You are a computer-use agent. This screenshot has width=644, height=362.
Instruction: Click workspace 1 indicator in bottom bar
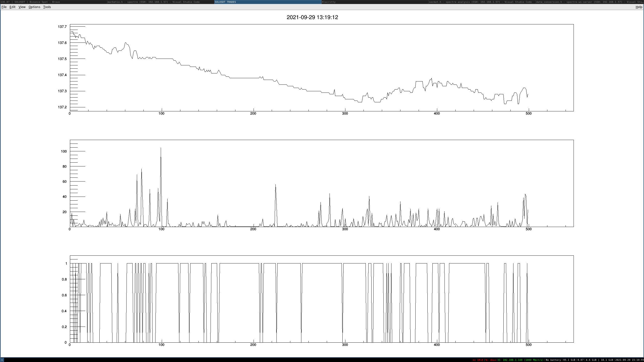2,360
